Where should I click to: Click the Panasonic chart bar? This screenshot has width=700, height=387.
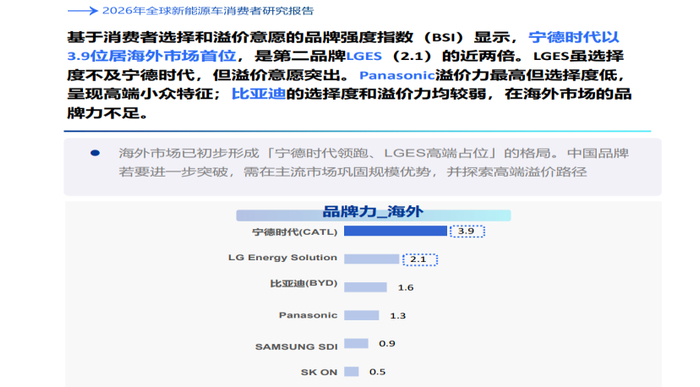tap(361, 315)
